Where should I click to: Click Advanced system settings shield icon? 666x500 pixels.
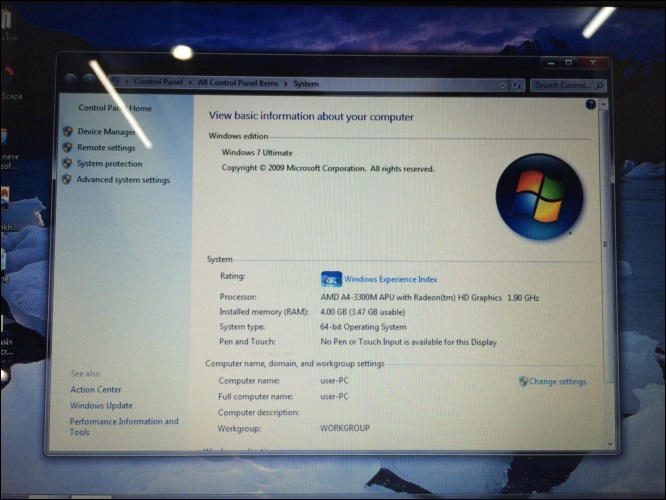click(67, 179)
